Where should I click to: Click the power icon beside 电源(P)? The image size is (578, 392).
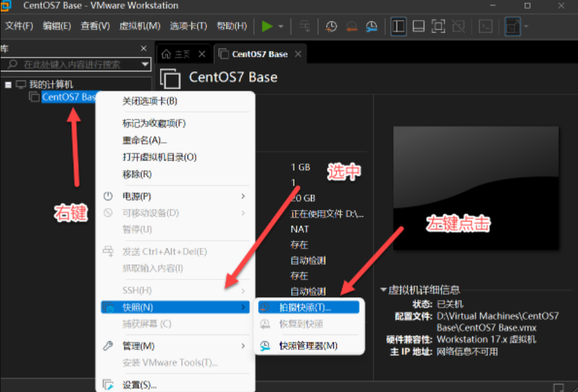(108, 196)
